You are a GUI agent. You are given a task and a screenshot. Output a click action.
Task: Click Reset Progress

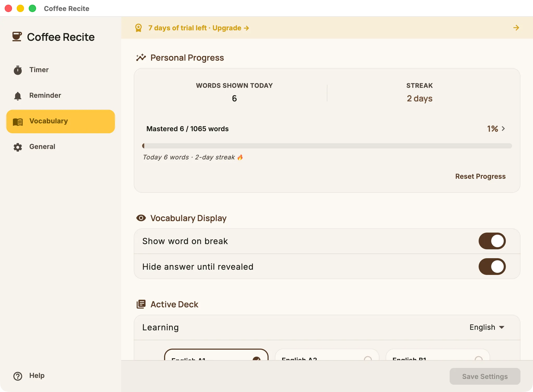(x=480, y=176)
